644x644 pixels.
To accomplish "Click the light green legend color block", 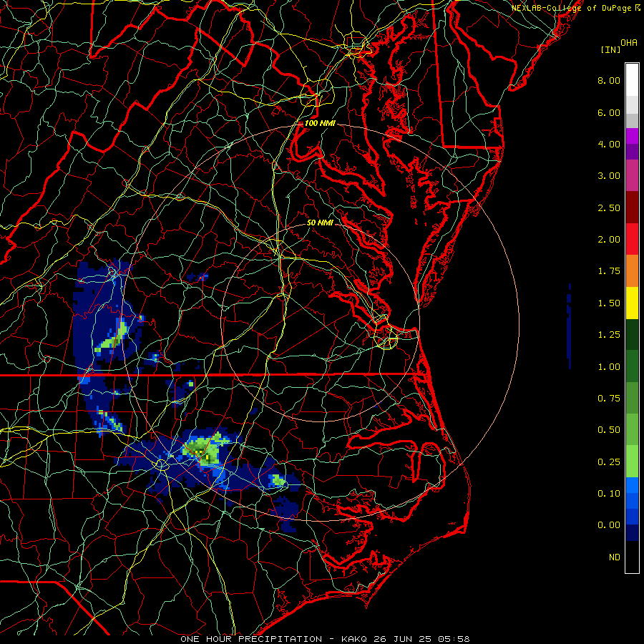I will pos(632,462).
